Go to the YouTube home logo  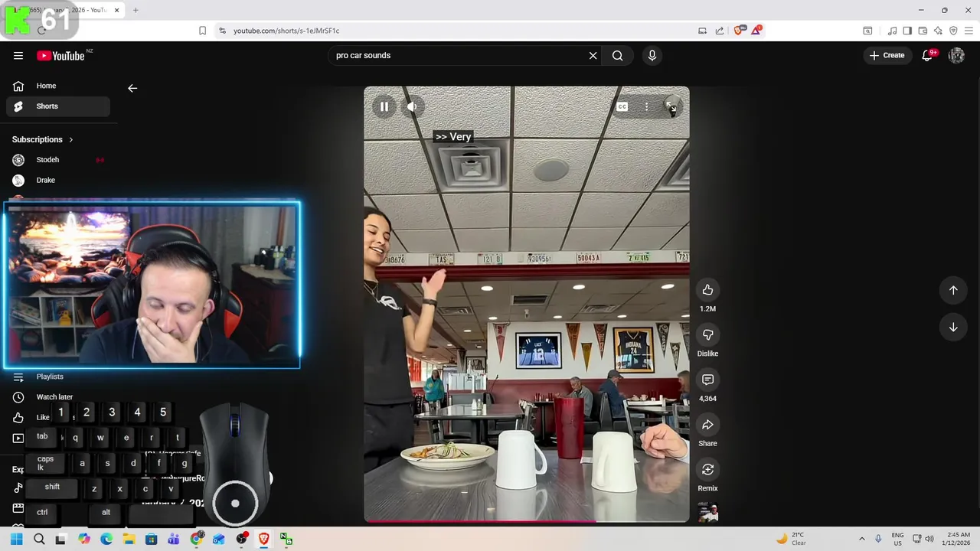pos(60,56)
